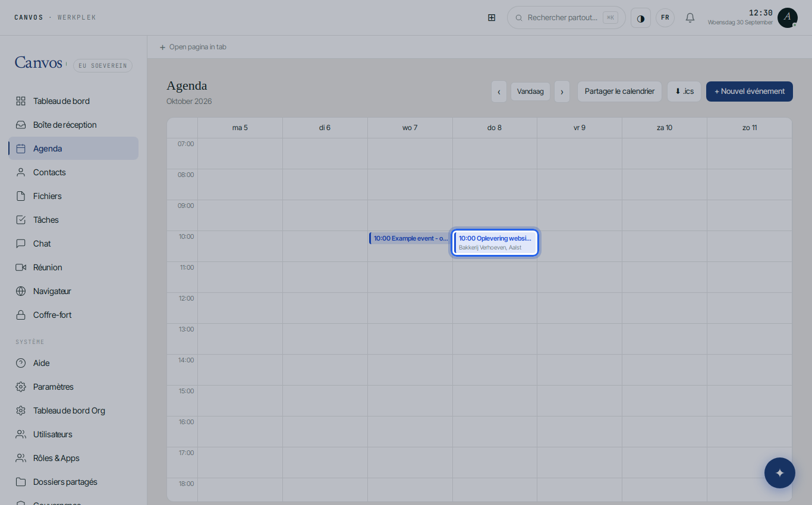Click Open pagina in tab
This screenshot has height=505, width=812.
[x=193, y=47]
